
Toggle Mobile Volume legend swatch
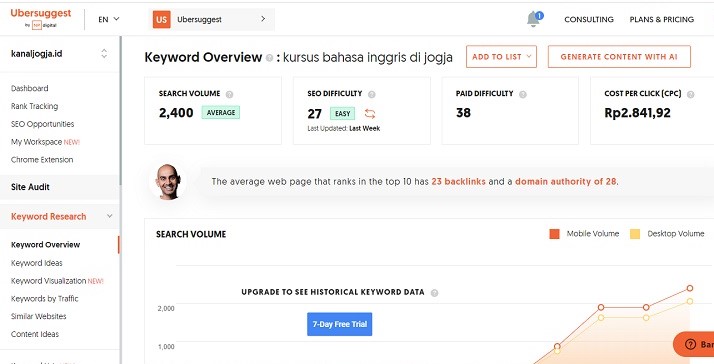tap(554, 234)
